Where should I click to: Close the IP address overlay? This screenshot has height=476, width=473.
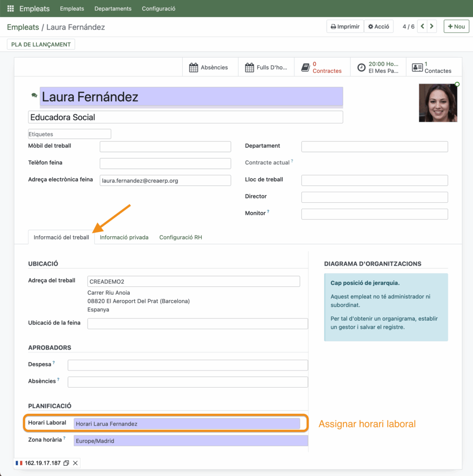75,463
